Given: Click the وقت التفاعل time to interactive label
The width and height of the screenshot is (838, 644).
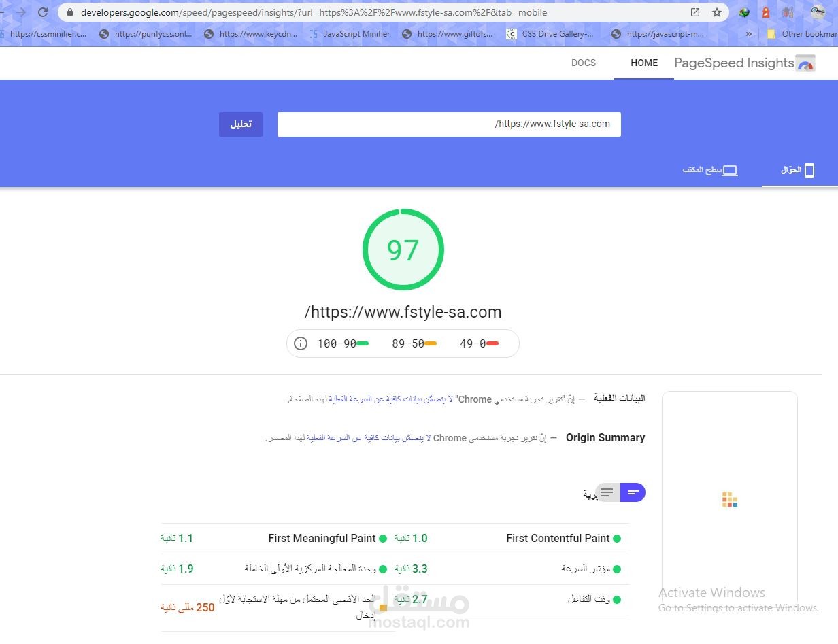Looking at the screenshot, I should tap(589, 599).
